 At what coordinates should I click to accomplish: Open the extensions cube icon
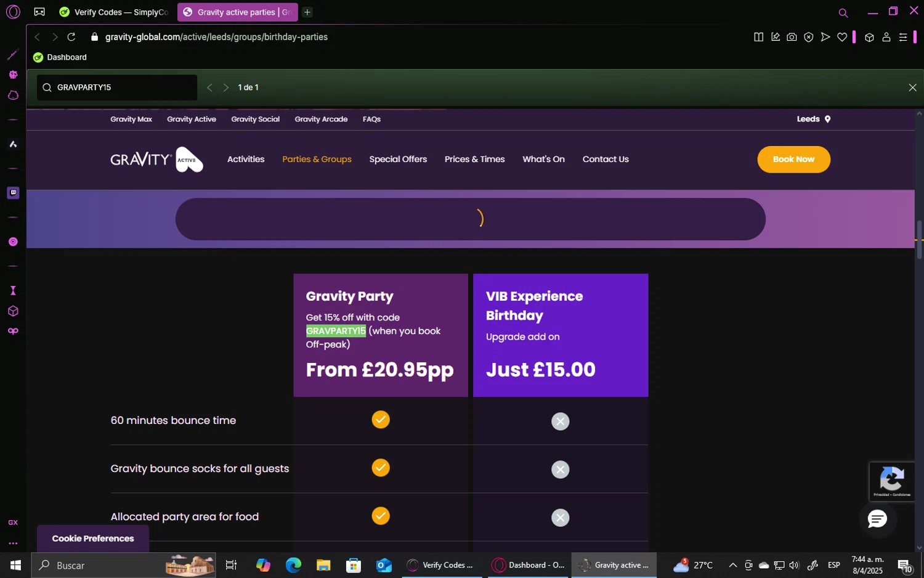(869, 37)
